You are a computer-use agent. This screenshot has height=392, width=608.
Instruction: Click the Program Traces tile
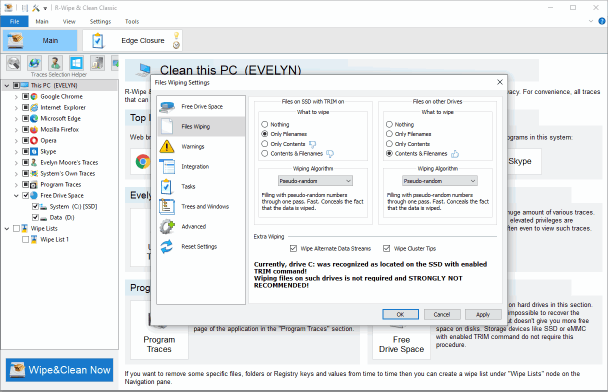click(159, 330)
